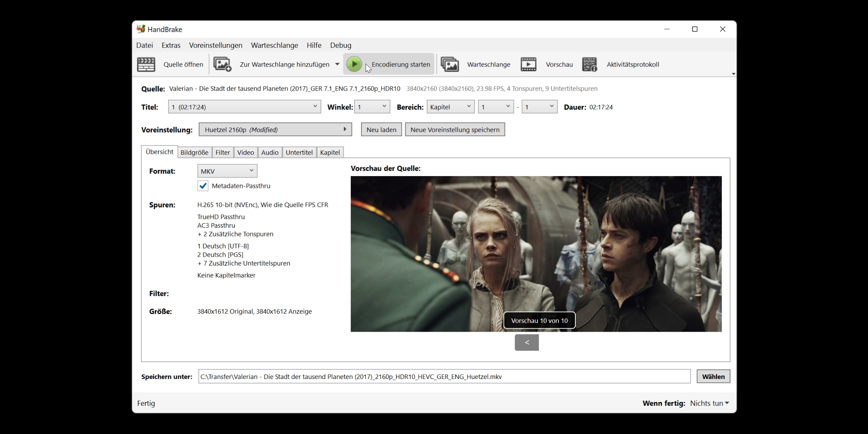The height and width of the screenshot is (434, 868).
Task: Open the Hilfe menu
Action: pyautogui.click(x=314, y=45)
